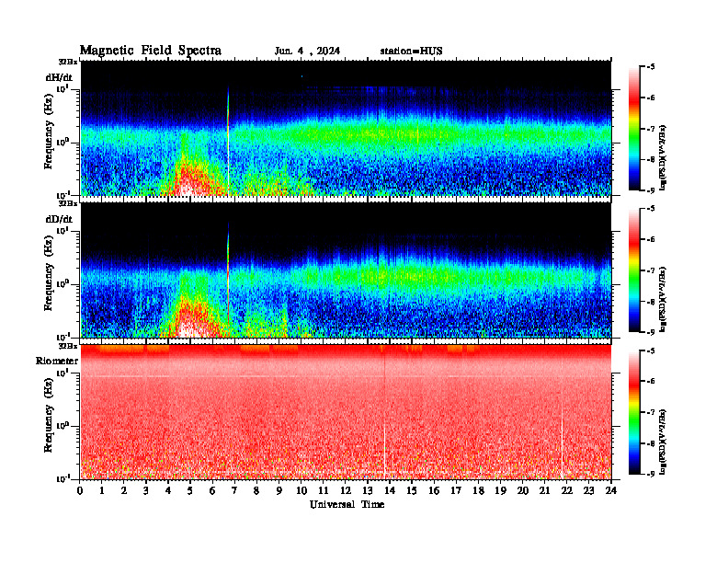The width and height of the screenshot is (728, 563).
Task: Click hour "14" on the time axis
Action: pyautogui.click(x=390, y=490)
